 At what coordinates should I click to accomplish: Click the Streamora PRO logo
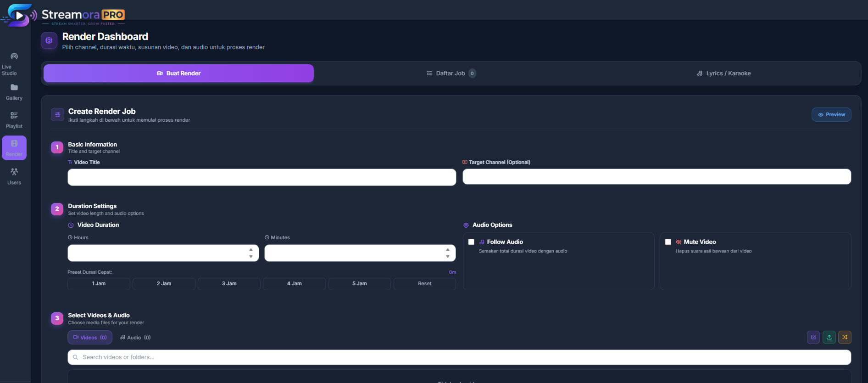[63, 15]
